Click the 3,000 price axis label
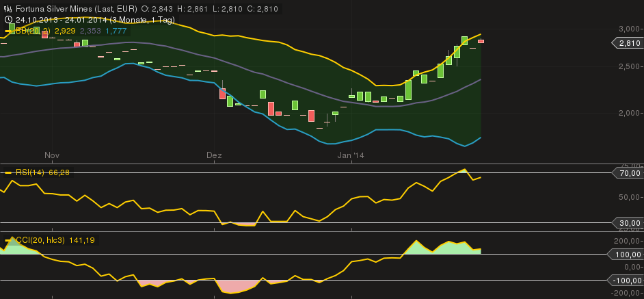The width and height of the screenshot is (644, 299). pos(630,29)
